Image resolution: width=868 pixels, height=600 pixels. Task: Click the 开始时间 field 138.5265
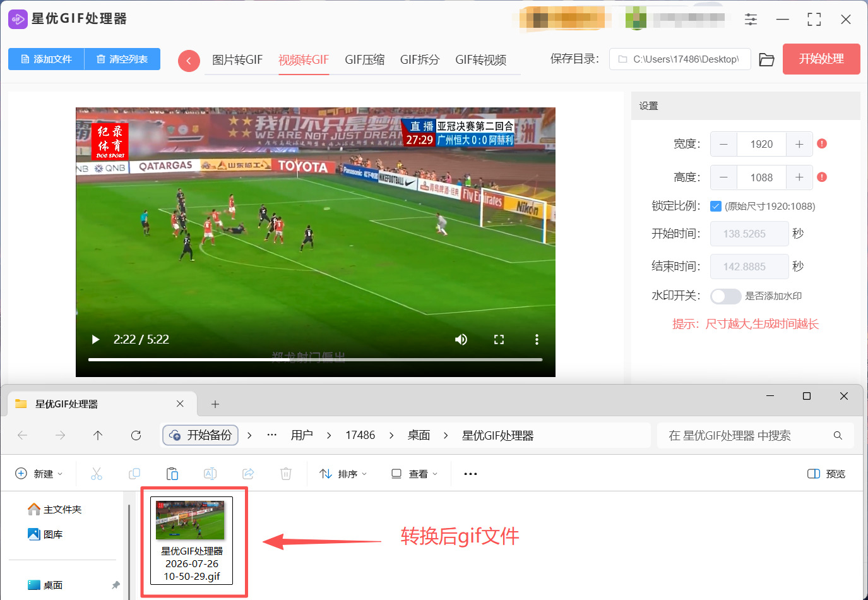coord(749,234)
